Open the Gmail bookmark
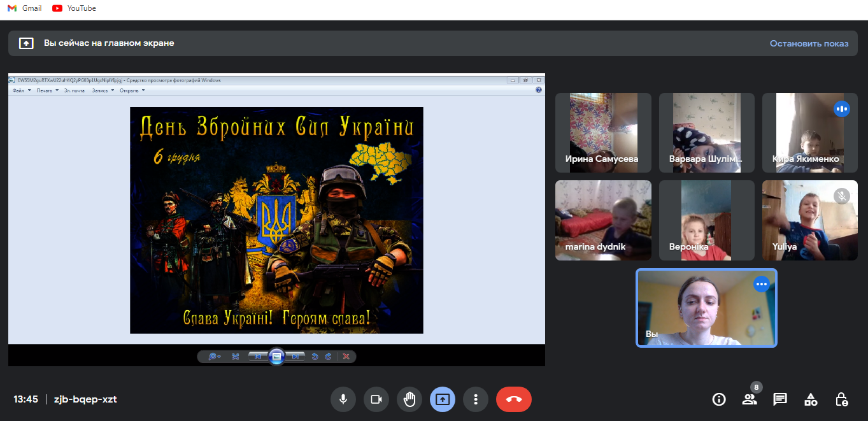 tap(24, 8)
